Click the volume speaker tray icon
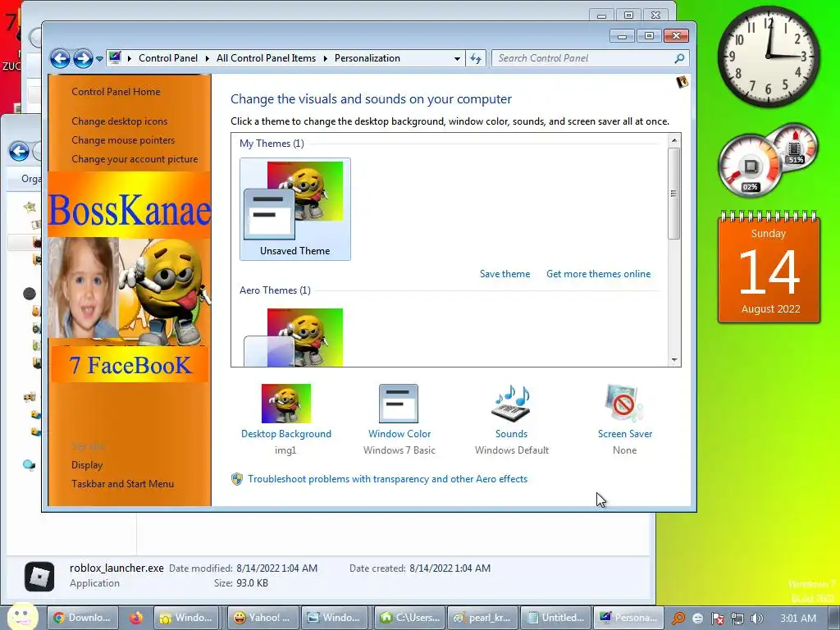 pos(756,619)
